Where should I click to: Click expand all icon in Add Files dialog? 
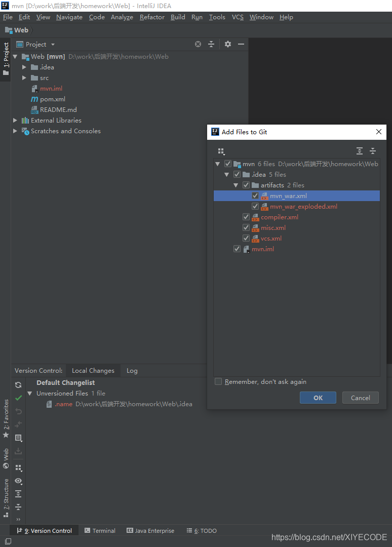click(x=360, y=151)
